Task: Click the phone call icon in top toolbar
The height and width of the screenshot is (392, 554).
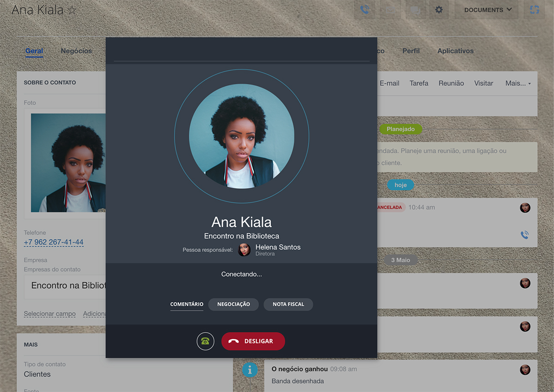Action: 365,10
